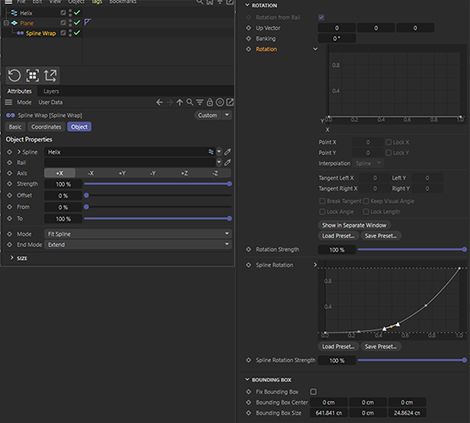The width and height of the screenshot is (470, 423).
Task: Click the keyframe diamond next to Up Vector
Action: [248, 28]
